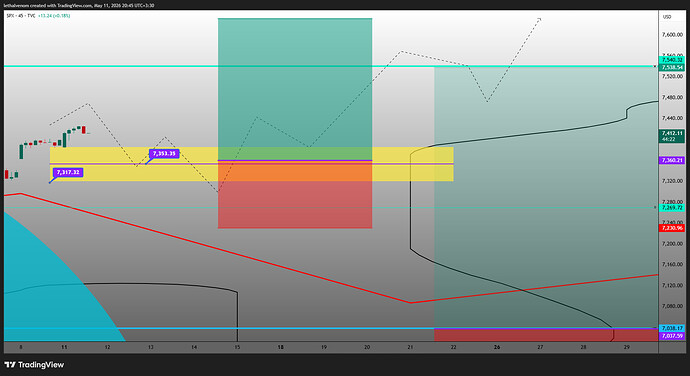690x376 pixels.
Task: Select the purple 7,317.32 price callout
Action: (x=68, y=172)
